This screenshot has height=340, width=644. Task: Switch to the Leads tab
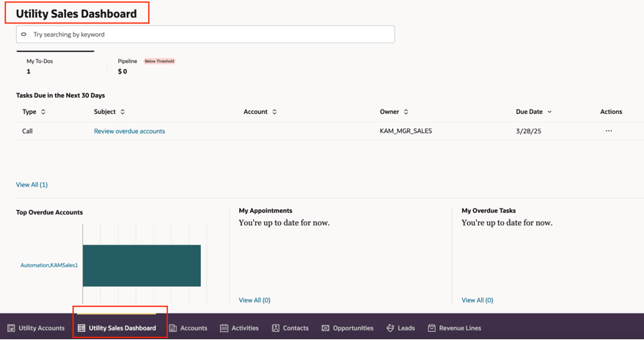coord(401,328)
